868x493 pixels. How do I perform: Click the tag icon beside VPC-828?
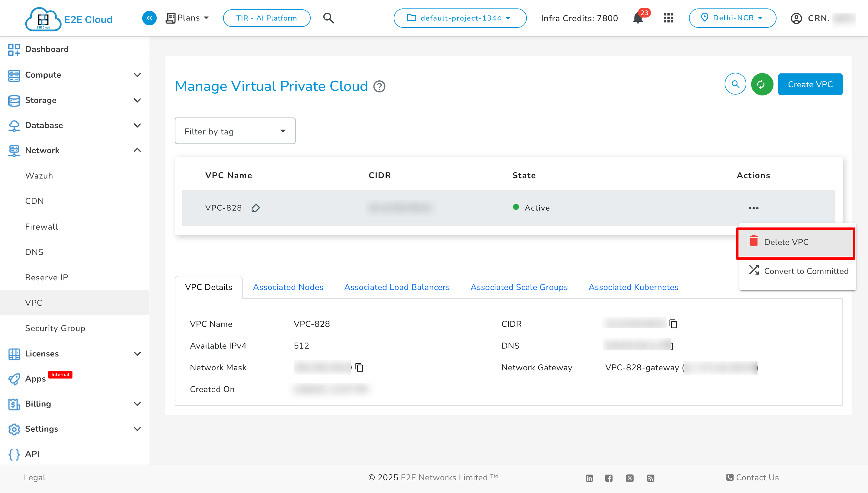(x=256, y=208)
